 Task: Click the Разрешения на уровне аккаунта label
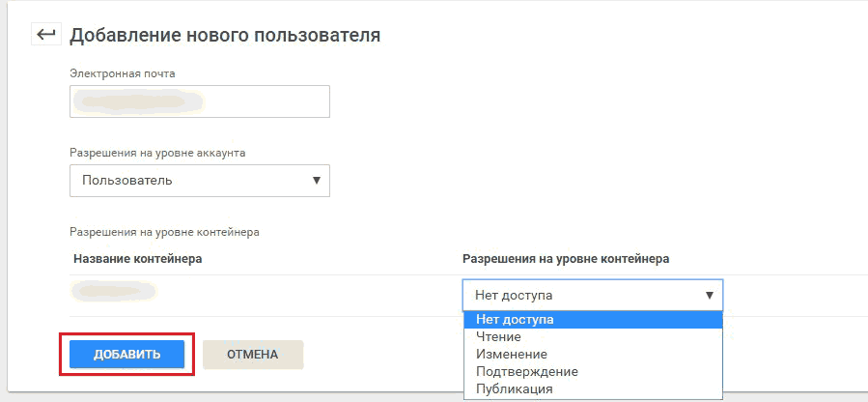157,153
